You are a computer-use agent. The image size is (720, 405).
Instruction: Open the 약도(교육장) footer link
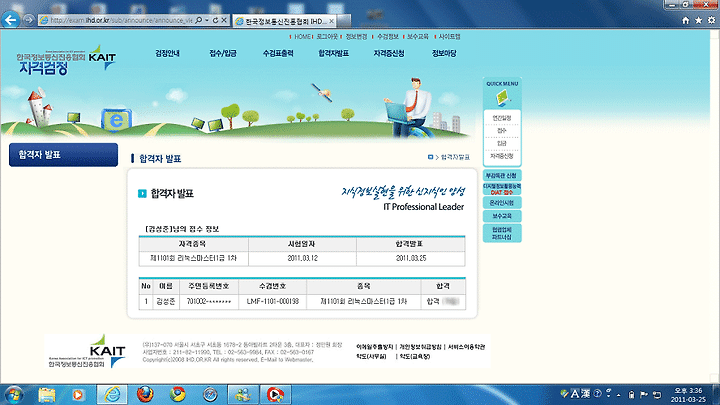(415, 356)
